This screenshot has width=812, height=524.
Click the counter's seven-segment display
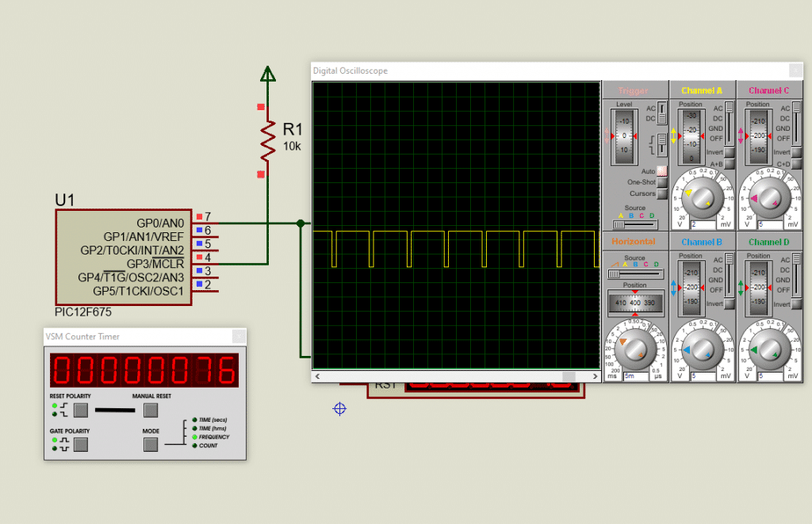[144, 370]
